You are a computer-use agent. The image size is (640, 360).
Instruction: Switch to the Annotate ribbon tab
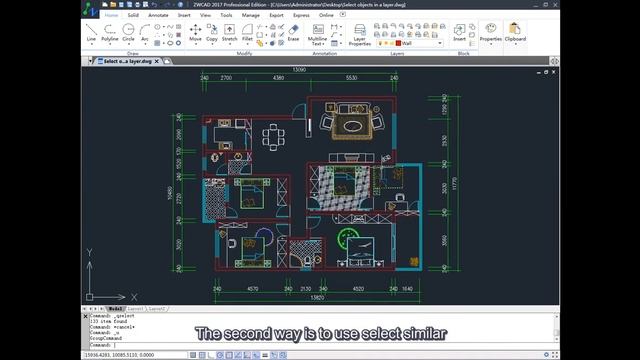click(x=158, y=15)
